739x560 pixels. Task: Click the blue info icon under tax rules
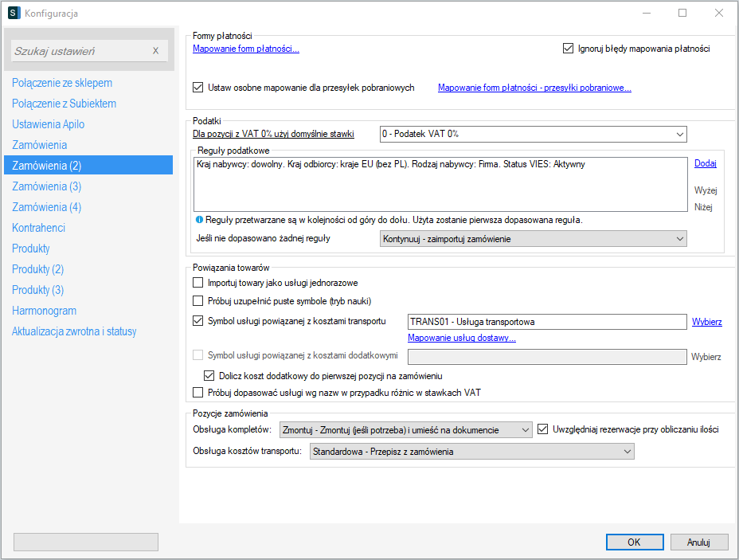pos(198,220)
